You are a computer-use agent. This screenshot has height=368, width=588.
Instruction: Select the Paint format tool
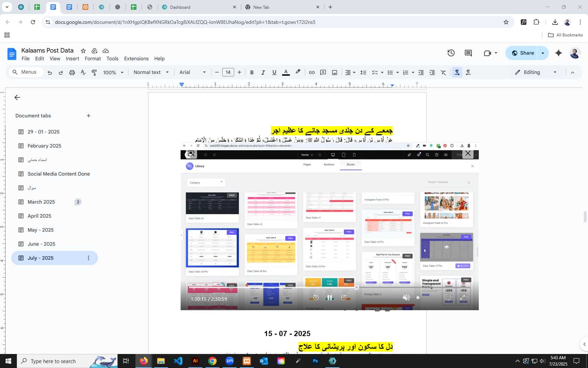tap(94, 73)
